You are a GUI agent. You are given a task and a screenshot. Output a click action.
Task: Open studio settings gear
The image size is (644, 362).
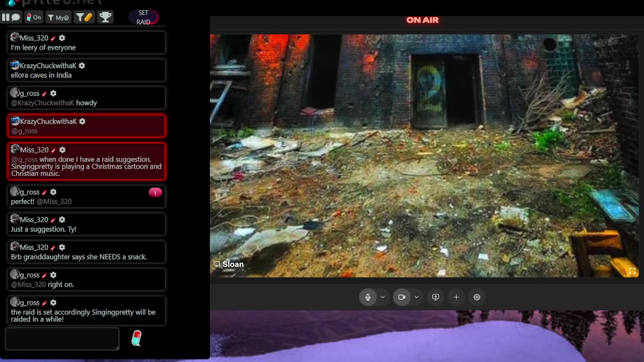click(x=477, y=297)
